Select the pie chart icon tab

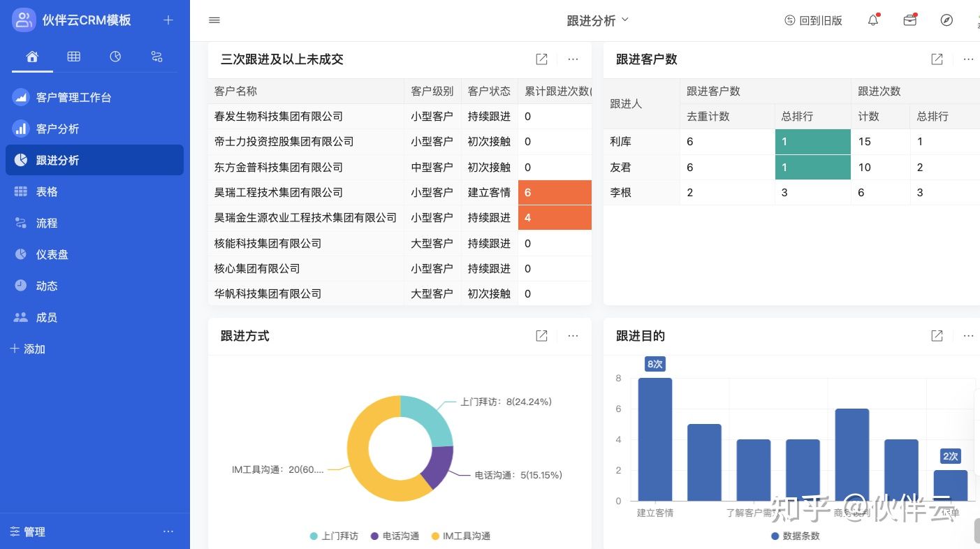[x=115, y=57]
